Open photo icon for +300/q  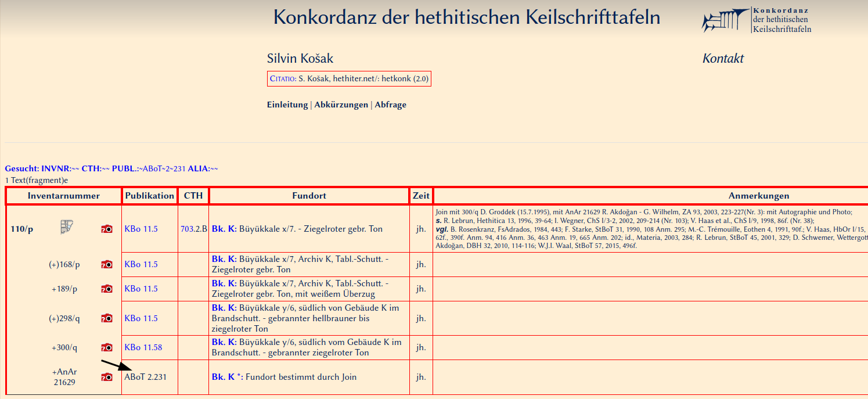coord(107,348)
